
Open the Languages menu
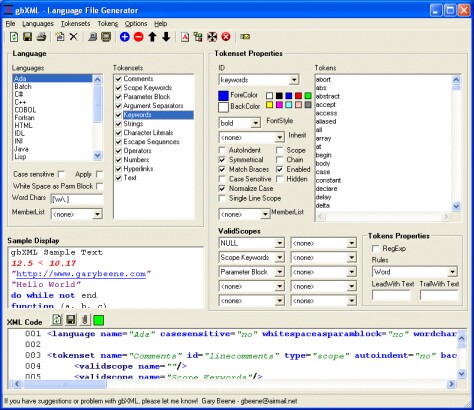[x=38, y=24]
